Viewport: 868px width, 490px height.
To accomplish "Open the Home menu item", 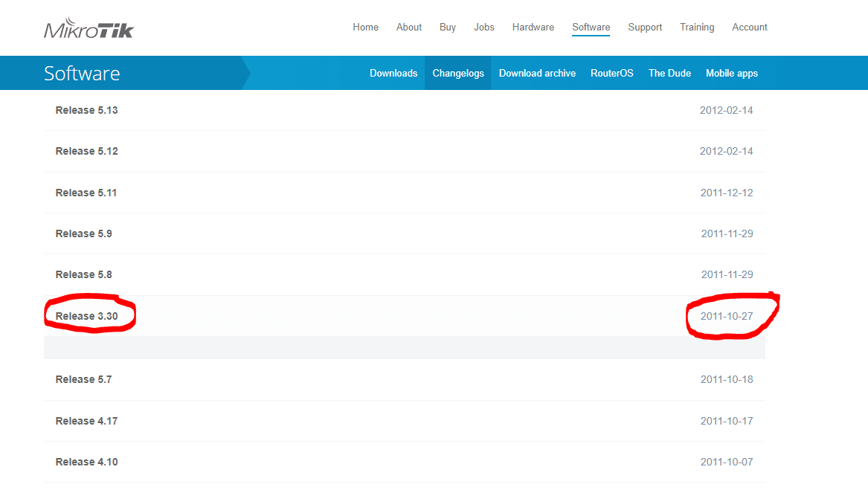I will coord(365,27).
